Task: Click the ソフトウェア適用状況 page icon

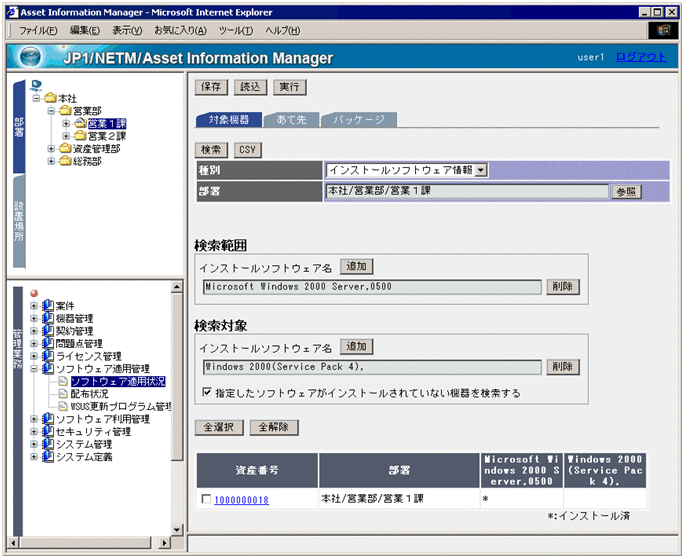Action: pos(63,381)
